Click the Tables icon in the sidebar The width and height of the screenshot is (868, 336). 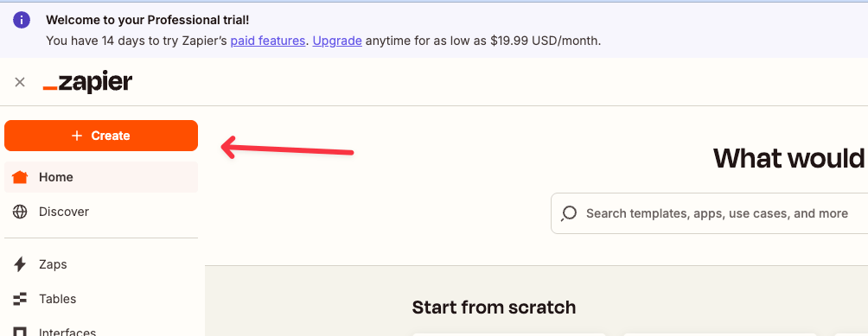(20, 299)
